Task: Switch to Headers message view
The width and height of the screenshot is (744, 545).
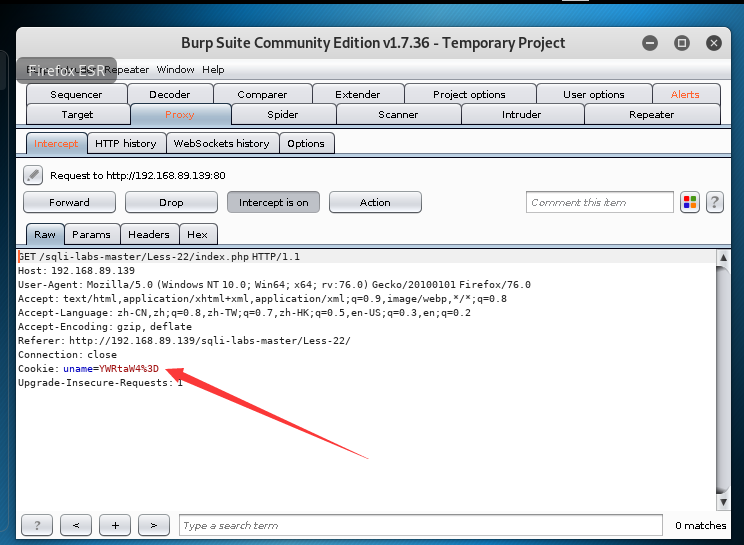Action: tap(149, 234)
